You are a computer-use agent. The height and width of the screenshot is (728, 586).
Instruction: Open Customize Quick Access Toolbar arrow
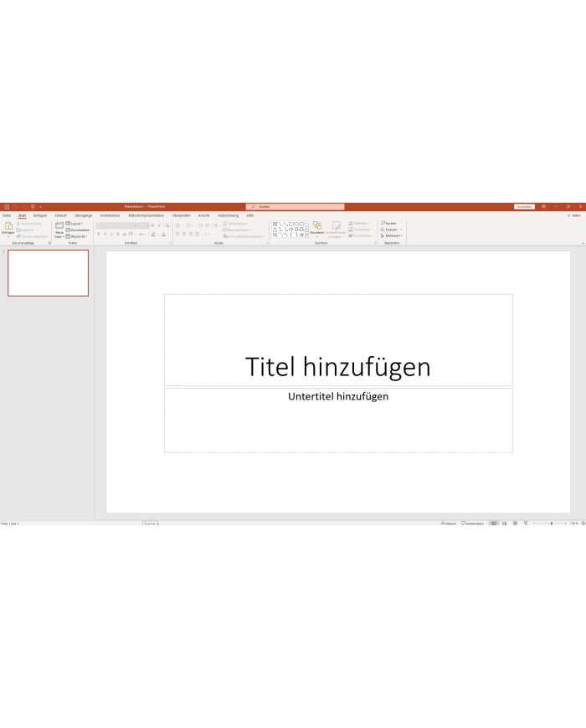point(40,207)
